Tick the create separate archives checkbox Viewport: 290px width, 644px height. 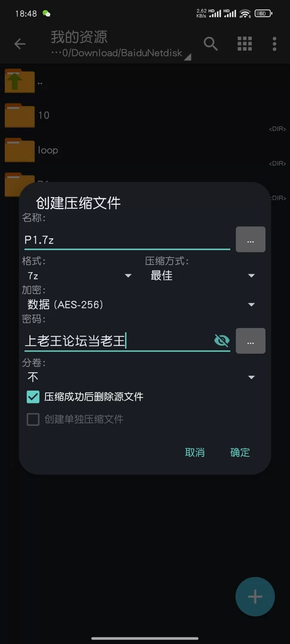[33, 419]
